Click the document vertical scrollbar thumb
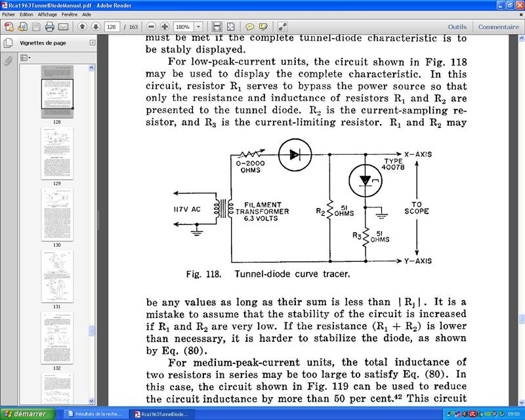Viewport: 525px width, 420px height. [x=522, y=319]
